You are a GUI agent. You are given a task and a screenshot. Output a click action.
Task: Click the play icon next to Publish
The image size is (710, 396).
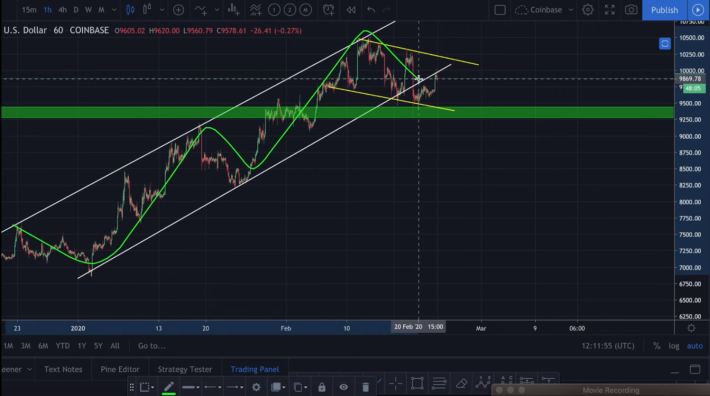click(698, 10)
